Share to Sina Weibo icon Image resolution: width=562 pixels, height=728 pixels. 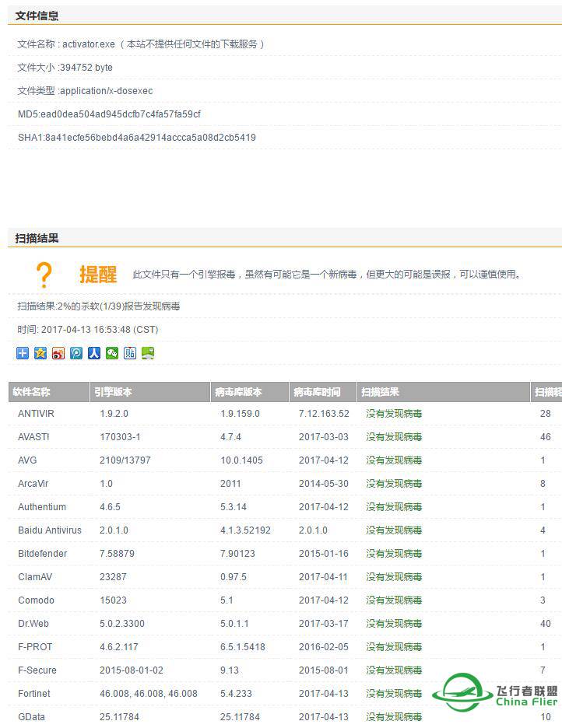tap(58, 353)
